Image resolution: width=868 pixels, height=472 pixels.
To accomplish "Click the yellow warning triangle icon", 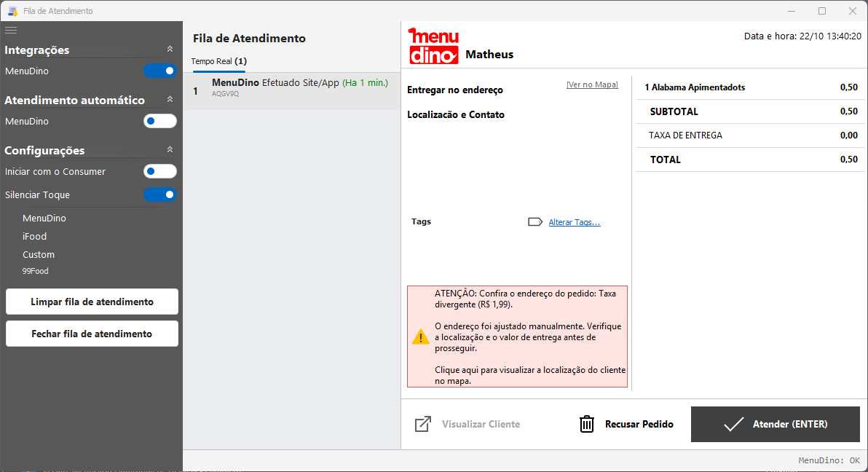I will (x=421, y=337).
